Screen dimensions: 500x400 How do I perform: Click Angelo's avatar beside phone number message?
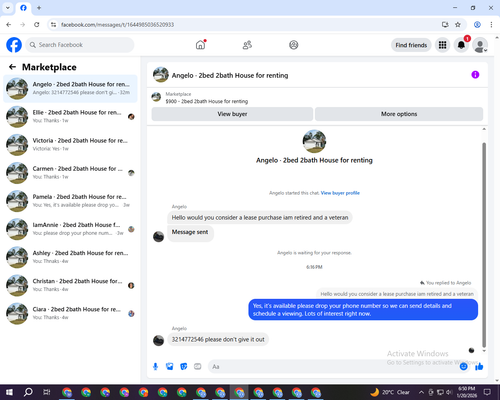click(158, 340)
